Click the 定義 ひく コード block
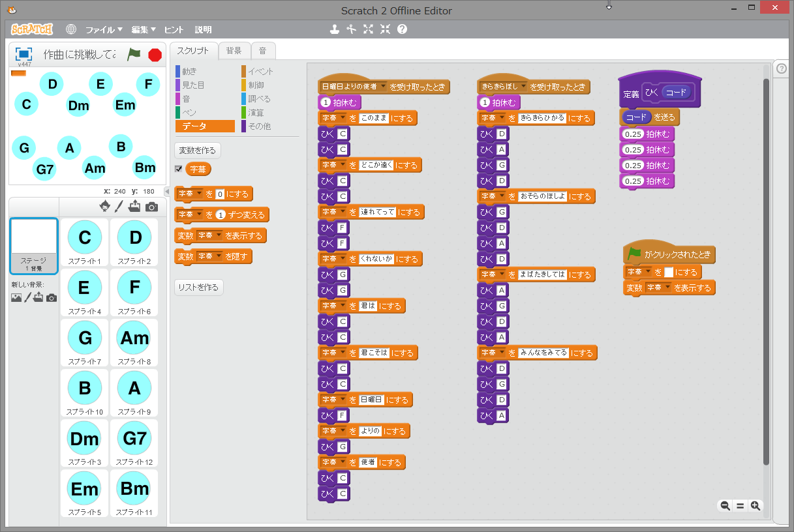This screenshot has width=794, height=532. [660, 91]
